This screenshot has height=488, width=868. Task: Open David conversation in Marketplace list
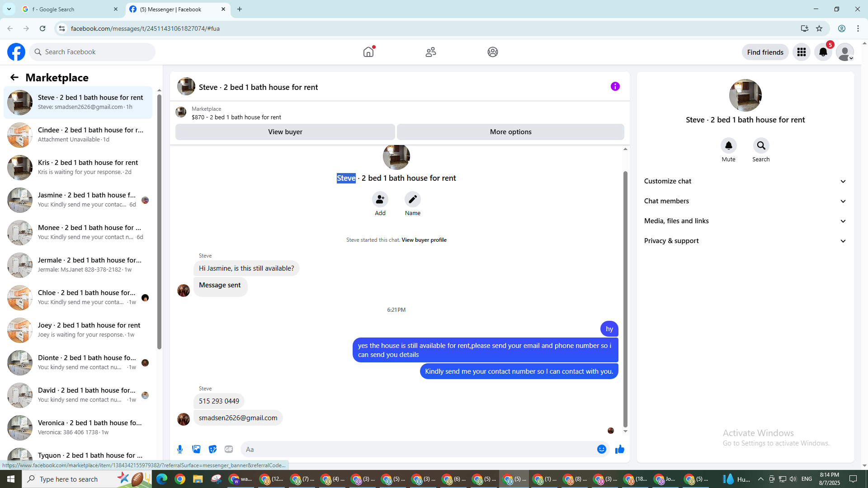(78, 395)
